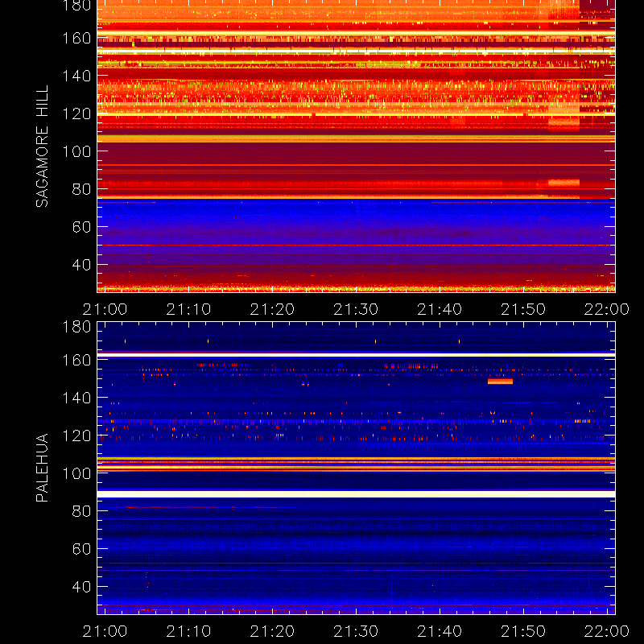
Task: Click 21:30 time label under Palehua plot
Action: [356, 631]
